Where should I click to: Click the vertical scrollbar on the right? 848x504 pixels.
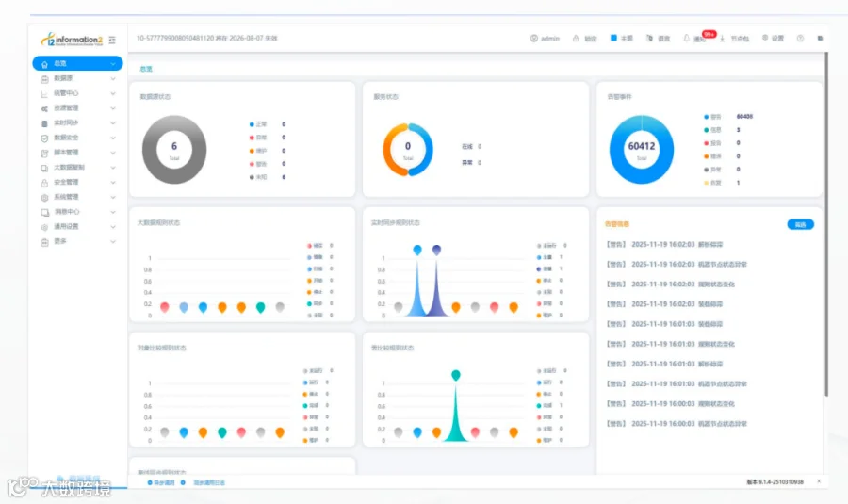click(x=826, y=224)
